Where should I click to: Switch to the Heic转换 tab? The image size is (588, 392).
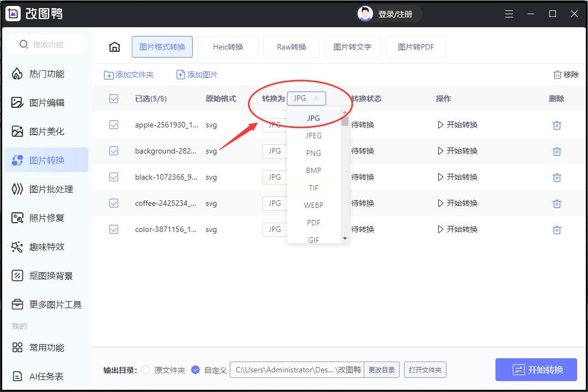coord(228,47)
